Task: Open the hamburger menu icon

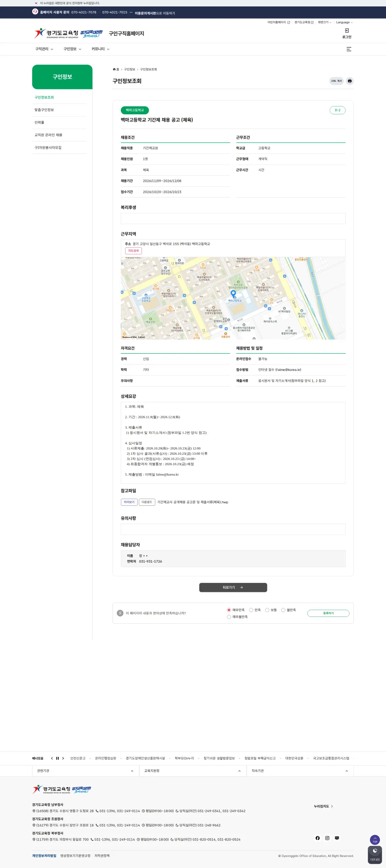Action: pyautogui.click(x=349, y=49)
